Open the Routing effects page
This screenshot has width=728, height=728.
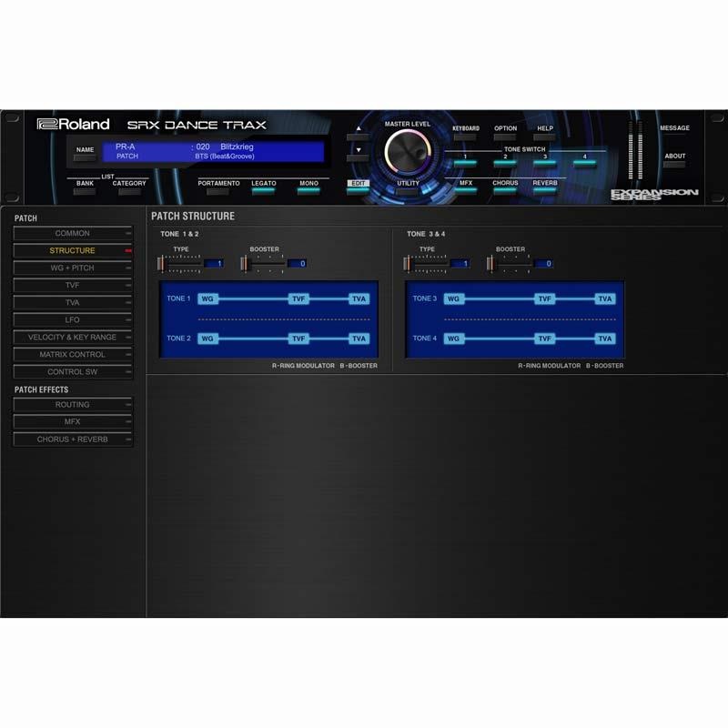click(x=73, y=405)
